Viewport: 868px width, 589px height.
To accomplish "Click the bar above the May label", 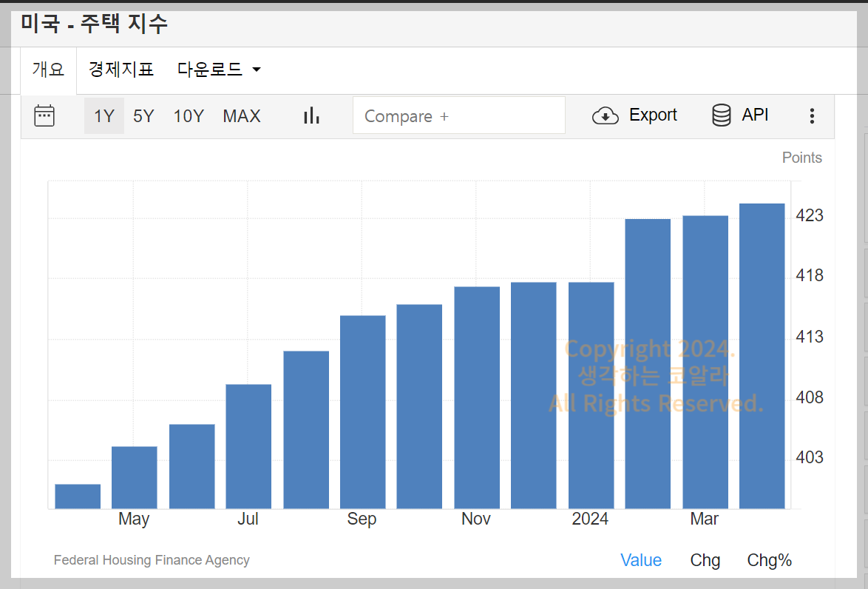I will coord(135,477).
